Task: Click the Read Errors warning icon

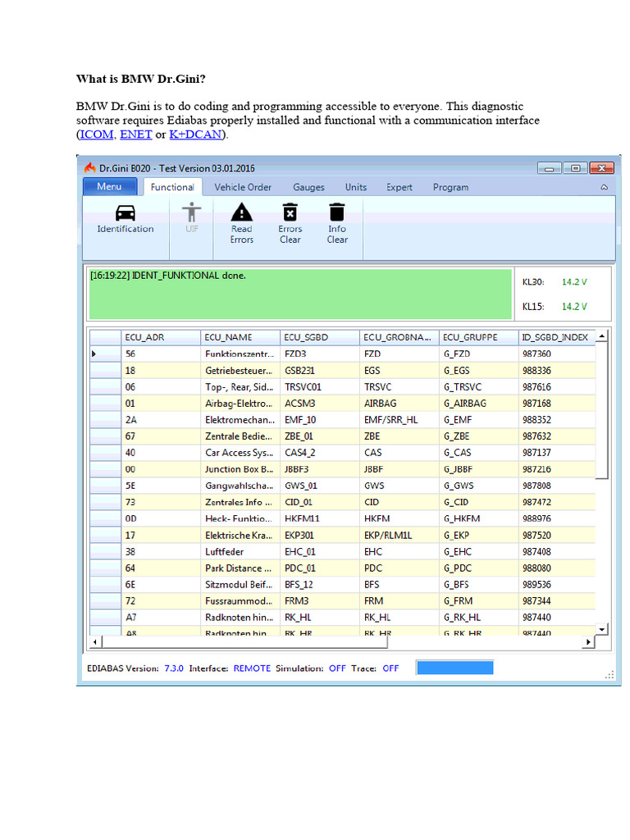Action: coord(241,212)
